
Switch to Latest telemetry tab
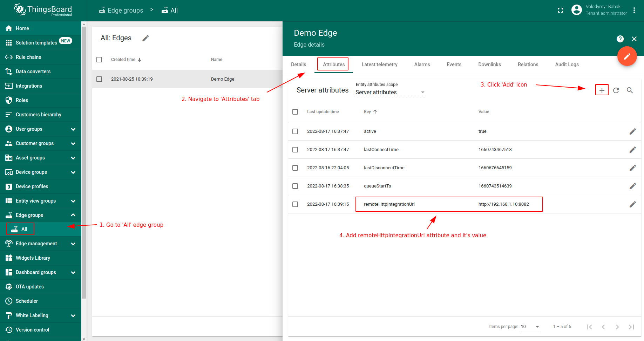(x=379, y=64)
